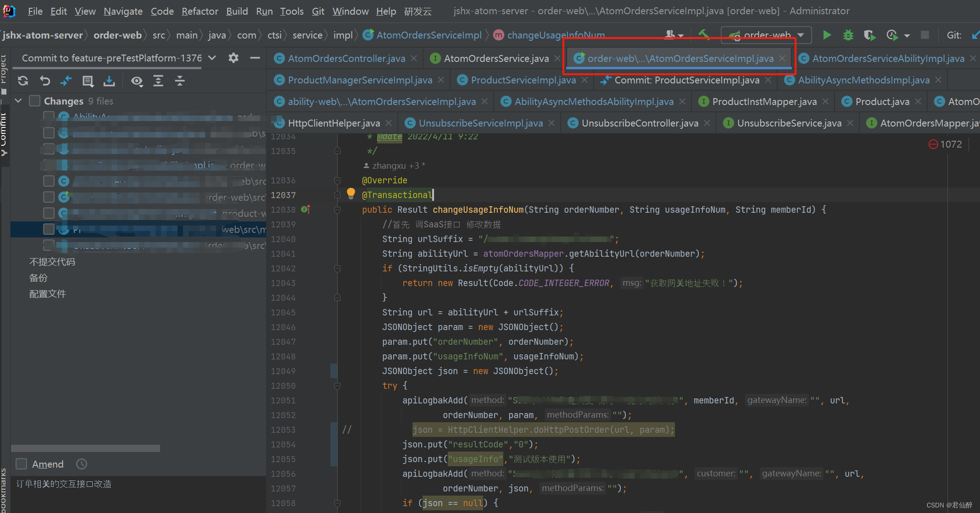Fold the changeUsageInfoNum method at line 12038
This screenshot has height=513, width=980.
coord(338,210)
